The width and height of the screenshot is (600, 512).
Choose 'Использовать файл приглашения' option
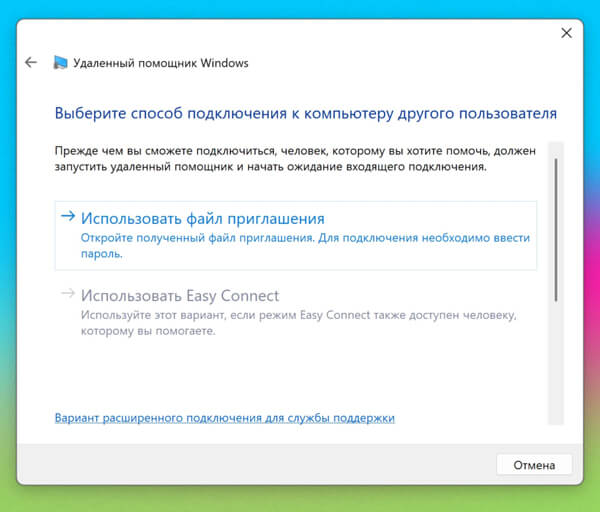coord(296,235)
